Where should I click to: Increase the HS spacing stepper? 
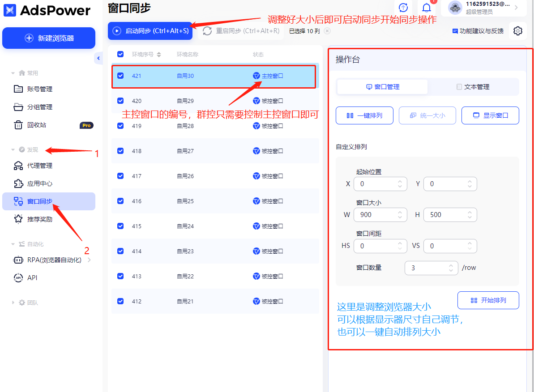[x=400, y=243]
